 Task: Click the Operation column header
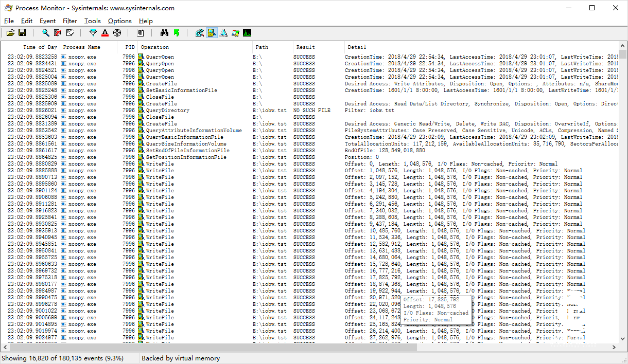click(195, 47)
